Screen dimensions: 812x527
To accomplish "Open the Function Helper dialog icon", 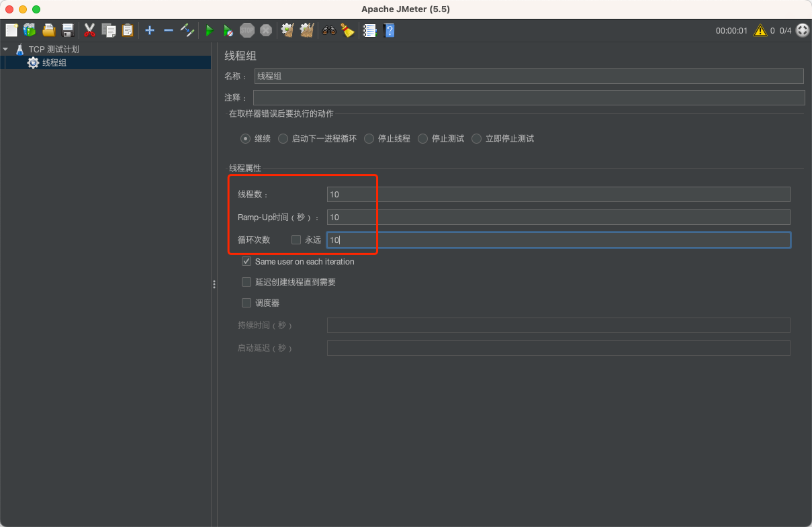I will point(369,30).
